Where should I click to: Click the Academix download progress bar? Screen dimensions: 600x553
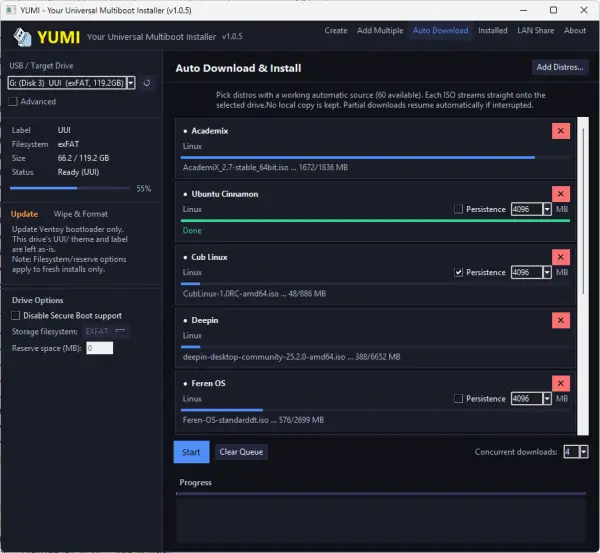[x=375, y=157]
